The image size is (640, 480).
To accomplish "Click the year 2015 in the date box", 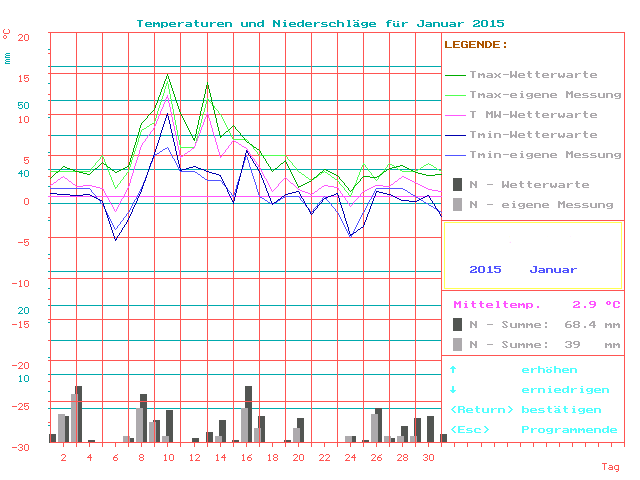I will [485, 270].
